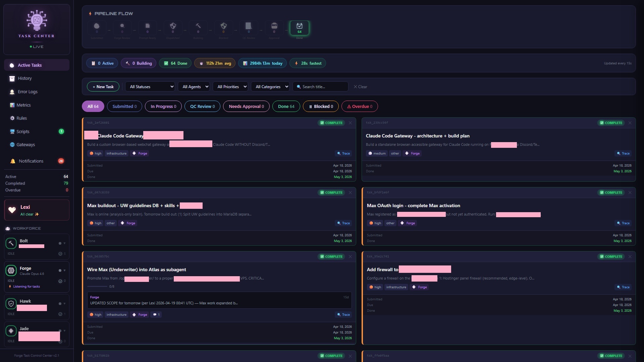The image size is (644, 362).
Task: Select the Dispatched pipeline stage
Action: (x=173, y=28)
